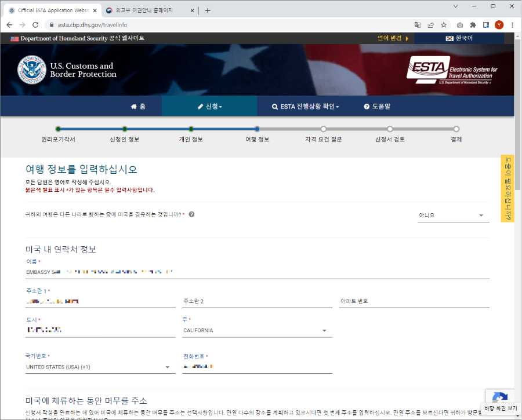
Task: Switch to 외교부 여권안내 홈페이지 tab
Action: [144, 10]
